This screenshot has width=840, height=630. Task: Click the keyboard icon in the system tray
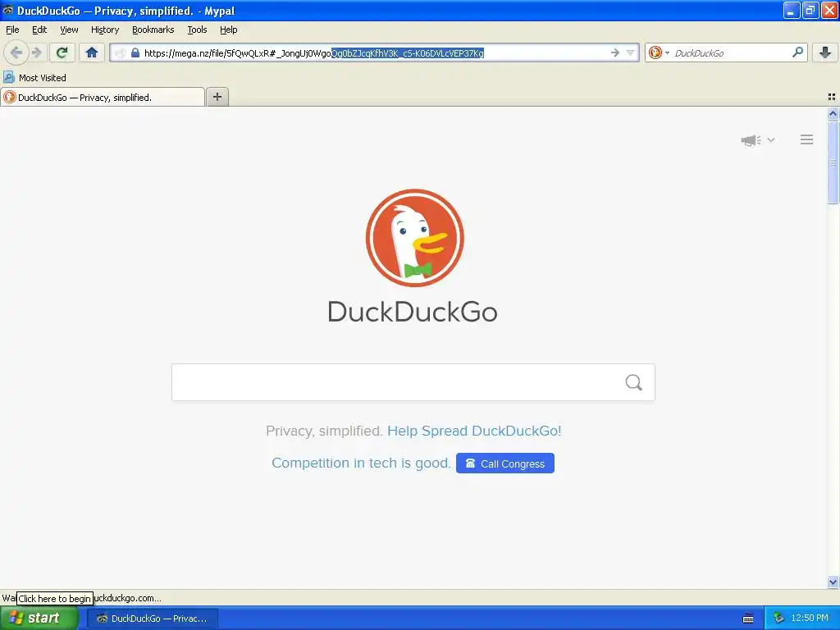point(748,619)
